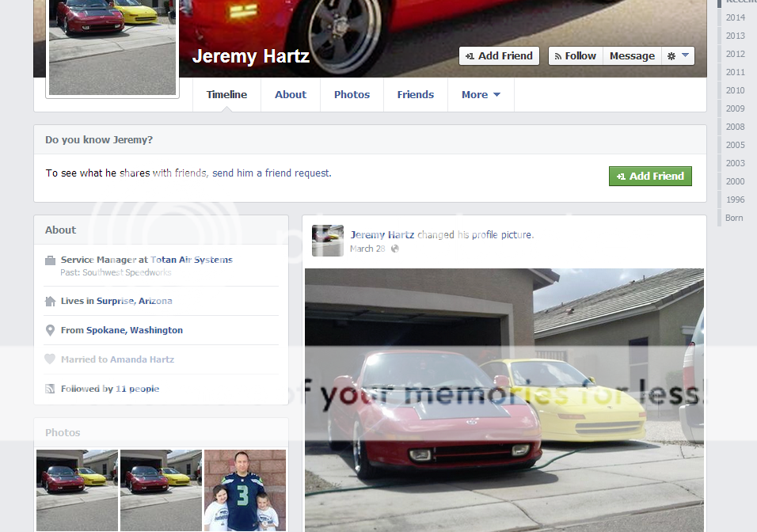Follow Jeremy via the Follow button
The height and width of the screenshot is (532, 757).
point(575,55)
